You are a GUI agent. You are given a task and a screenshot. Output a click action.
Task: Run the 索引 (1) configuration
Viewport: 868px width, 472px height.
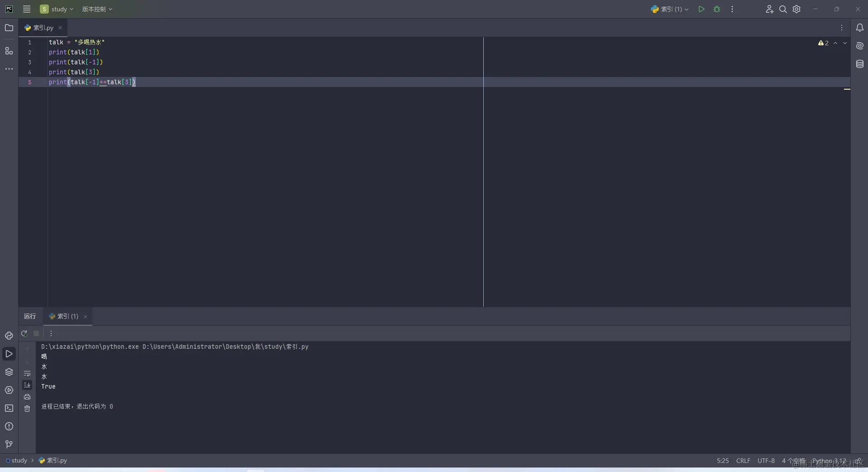point(701,9)
